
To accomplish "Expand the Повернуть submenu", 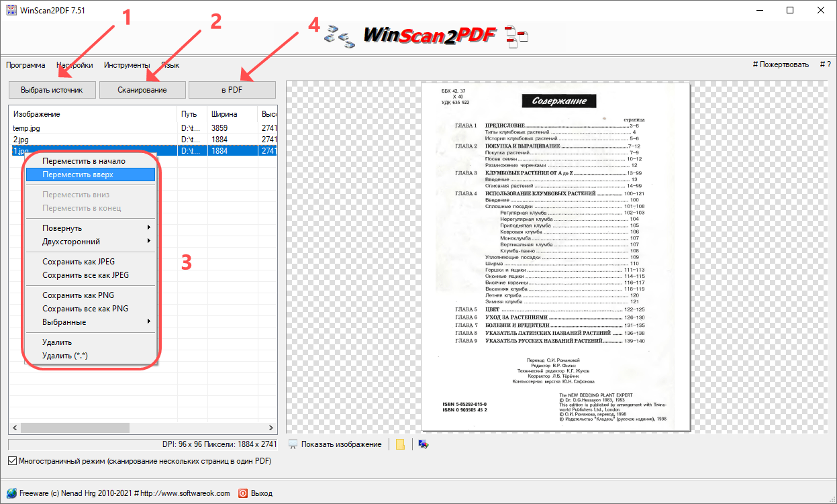I will tap(90, 228).
